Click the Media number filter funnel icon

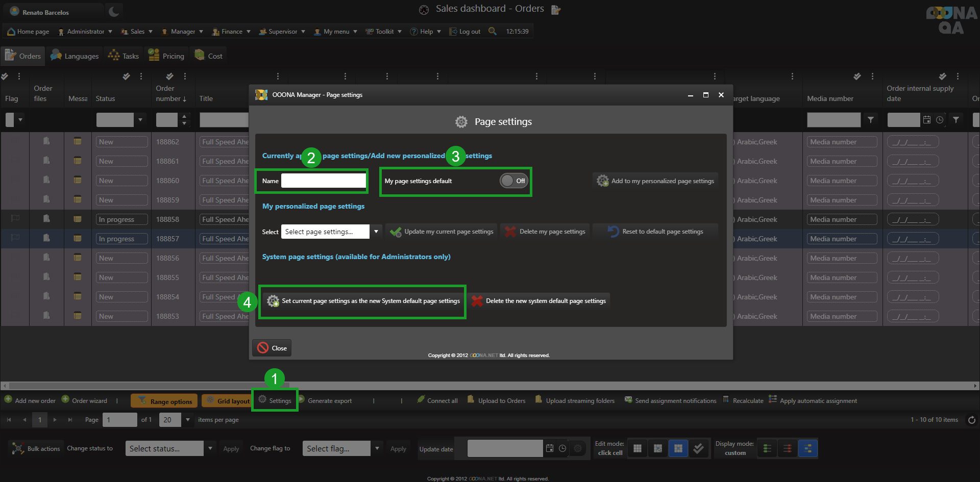pyautogui.click(x=871, y=120)
